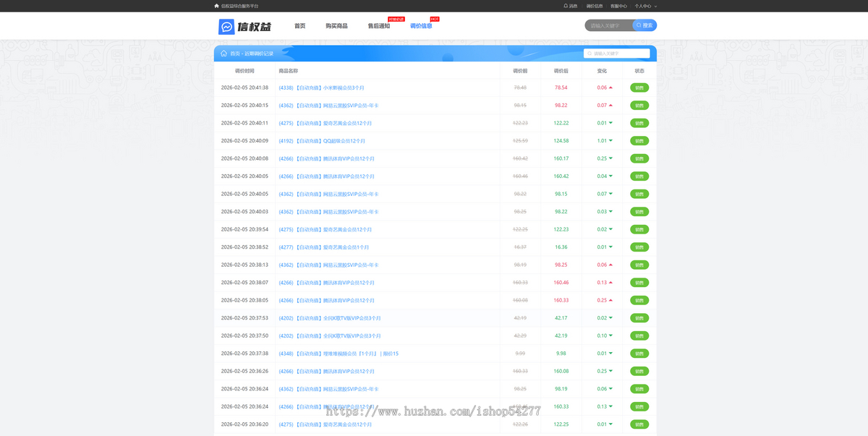Click the bell icon next to 消息
Viewport: 868px width, 436px height.
coord(566,6)
